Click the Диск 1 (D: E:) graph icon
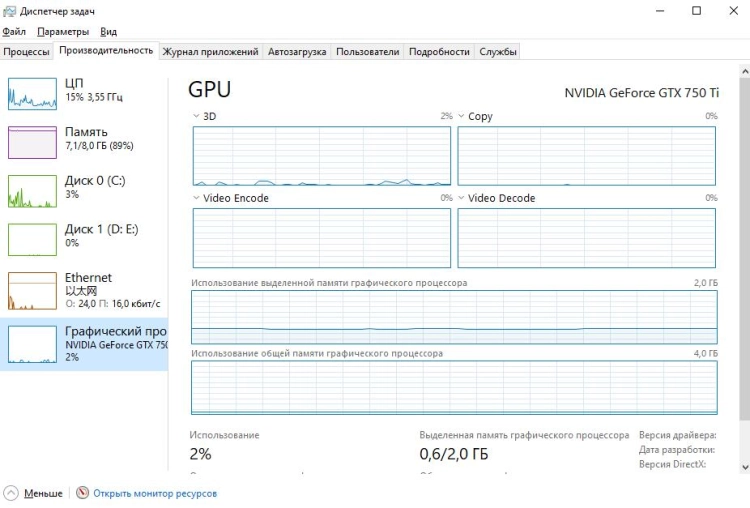750x508 pixels. [x=33, y=239]
